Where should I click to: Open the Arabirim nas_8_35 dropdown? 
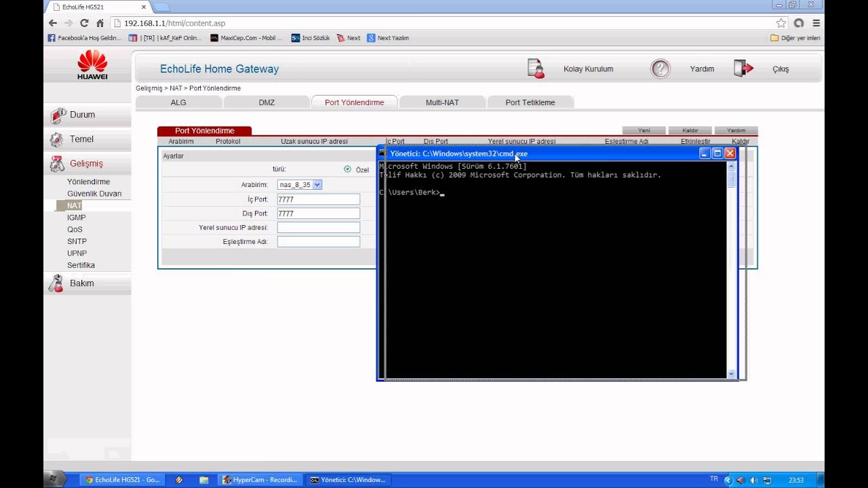coord(299,184)
